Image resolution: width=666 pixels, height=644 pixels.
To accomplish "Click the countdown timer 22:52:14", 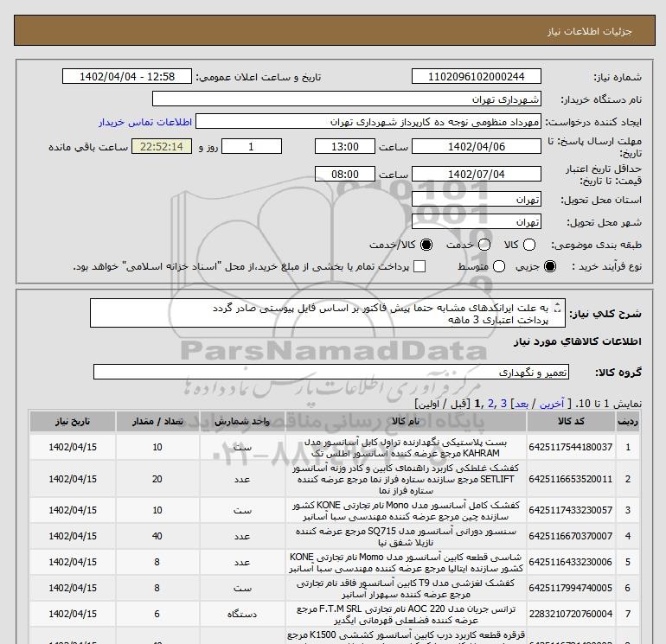I will [x=162, y=146].
